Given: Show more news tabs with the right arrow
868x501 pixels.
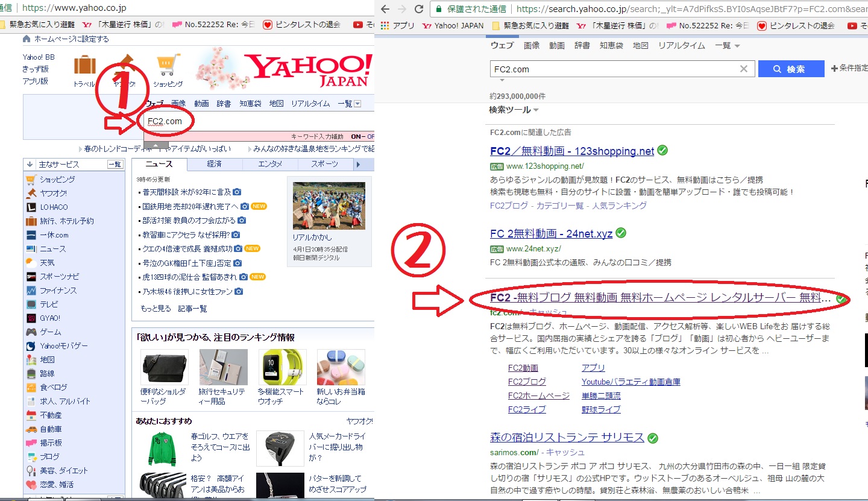Looking at the screenshot, I should pyautogui.click(x=359, y=164).
